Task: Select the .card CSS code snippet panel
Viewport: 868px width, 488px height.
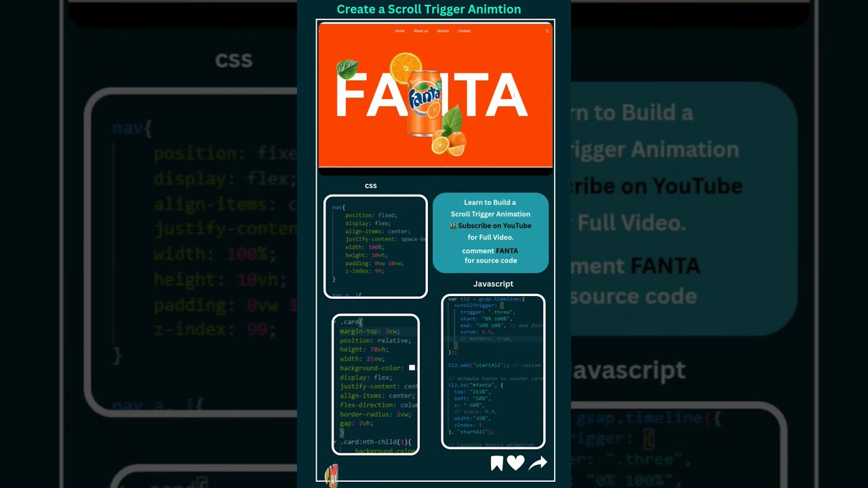Action: tap(376, 384)
